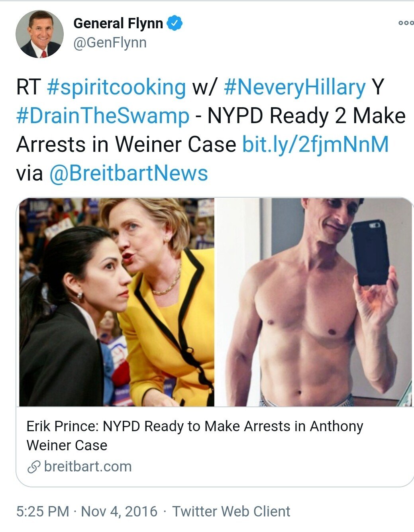414x532 pixels.
Task: Click the blue verified badge
Action: (175, 23)
